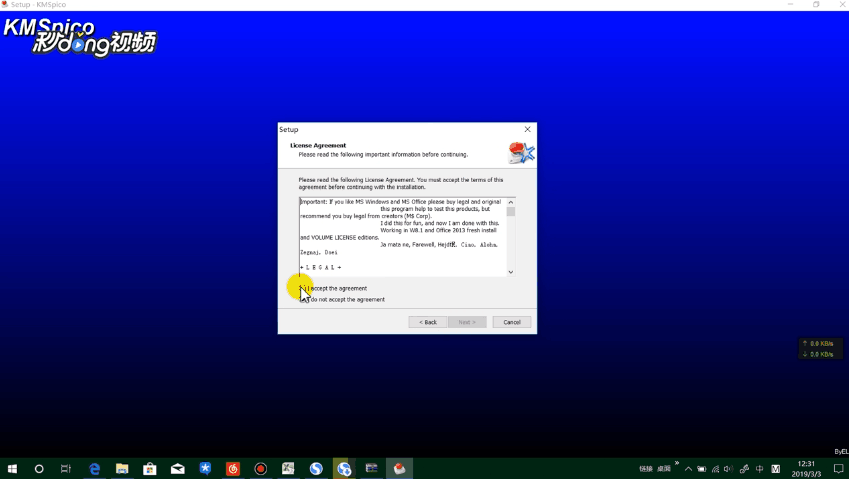Open Cortana search circle on taskbar
Image resolution: width=849 pixels, height=479 pixels.
[40, 468]
